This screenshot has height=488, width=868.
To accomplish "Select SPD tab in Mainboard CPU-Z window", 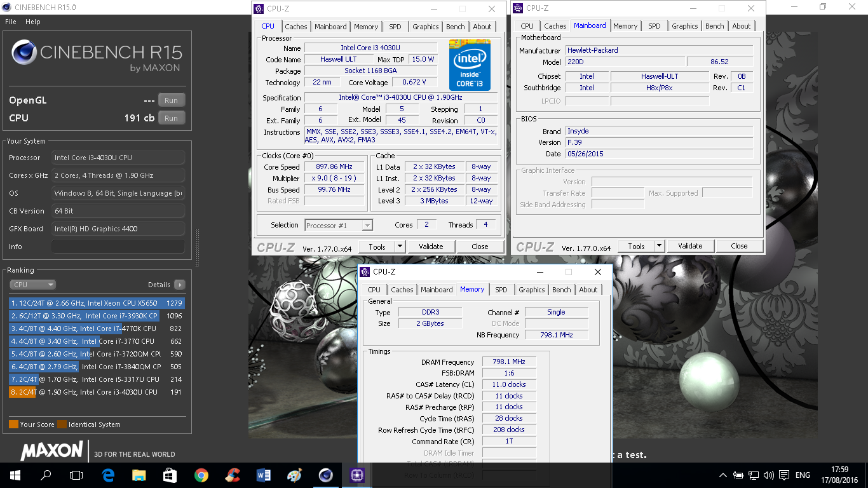I will 654,26.
